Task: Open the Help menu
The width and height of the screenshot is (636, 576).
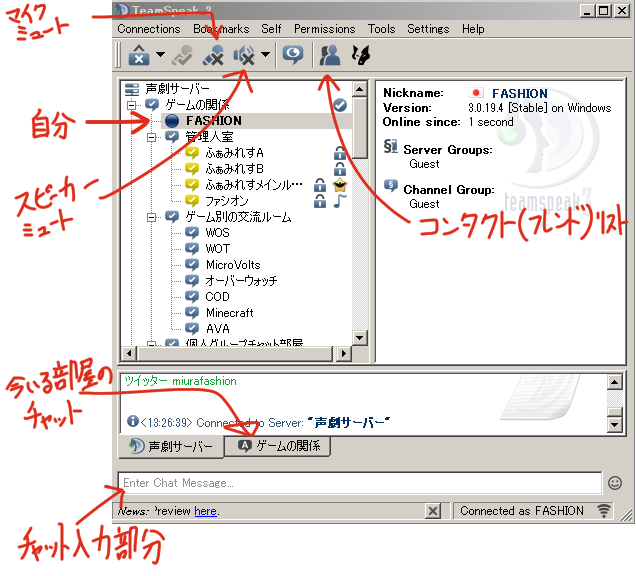Action: tap(473, 29)
